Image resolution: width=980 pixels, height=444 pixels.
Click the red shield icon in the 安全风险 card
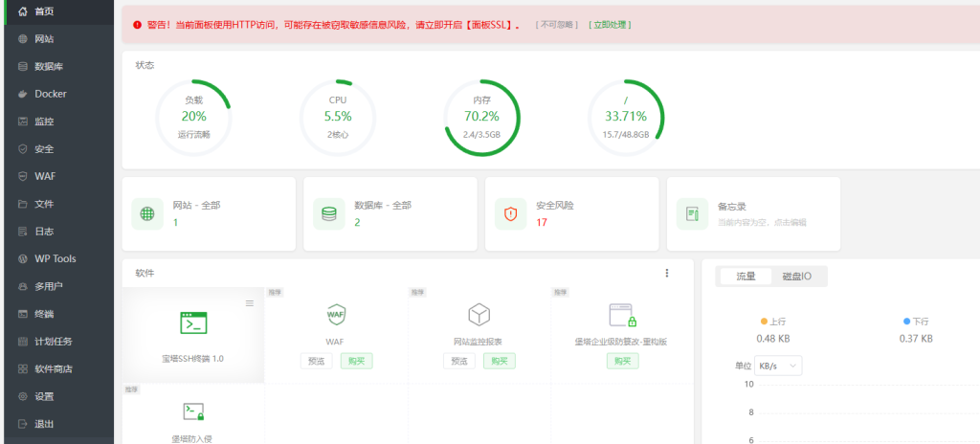(x=511, y=214)
